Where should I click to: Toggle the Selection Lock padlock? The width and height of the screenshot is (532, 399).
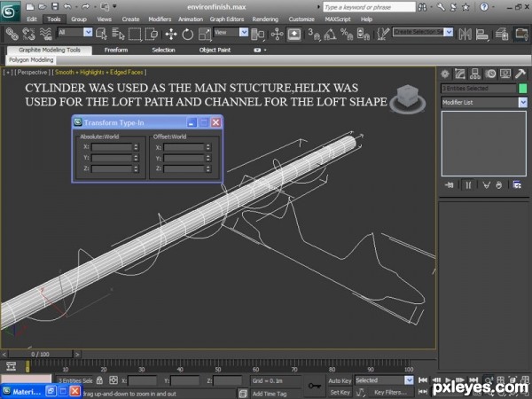tap(99, 380)
